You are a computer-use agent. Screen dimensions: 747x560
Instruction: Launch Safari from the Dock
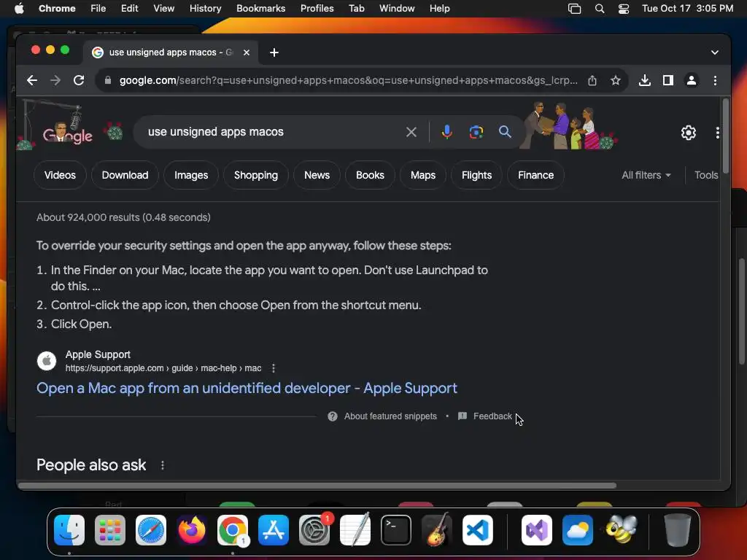[151, 530]
